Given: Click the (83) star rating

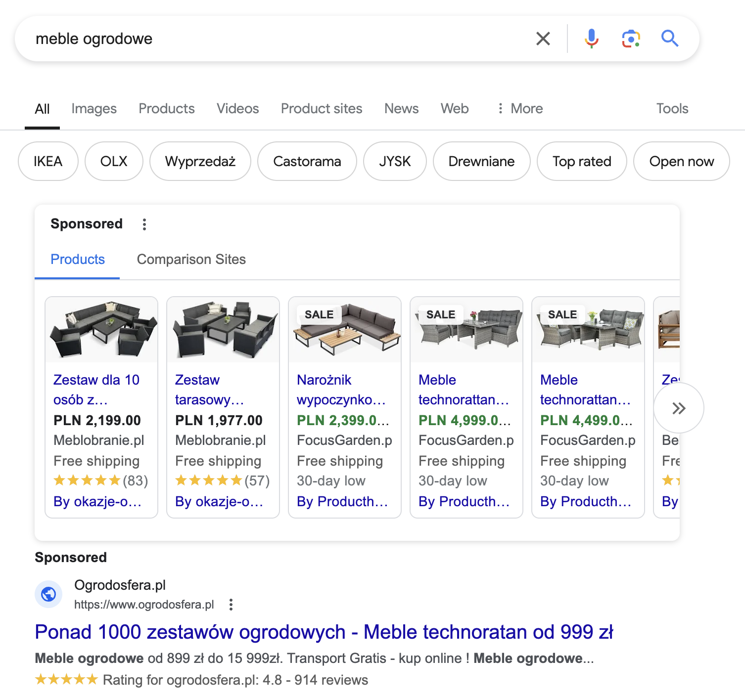Looking at the screenshot, I should coord(101,481).
